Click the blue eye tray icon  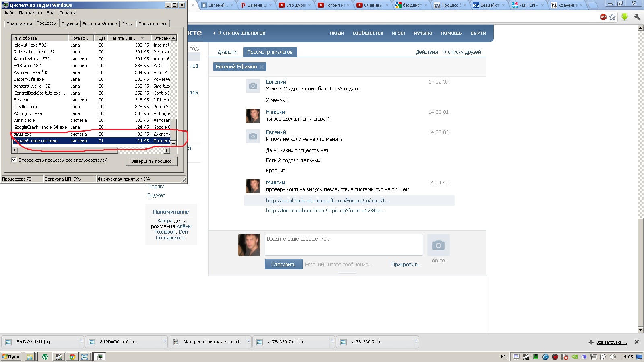[584, 357]
